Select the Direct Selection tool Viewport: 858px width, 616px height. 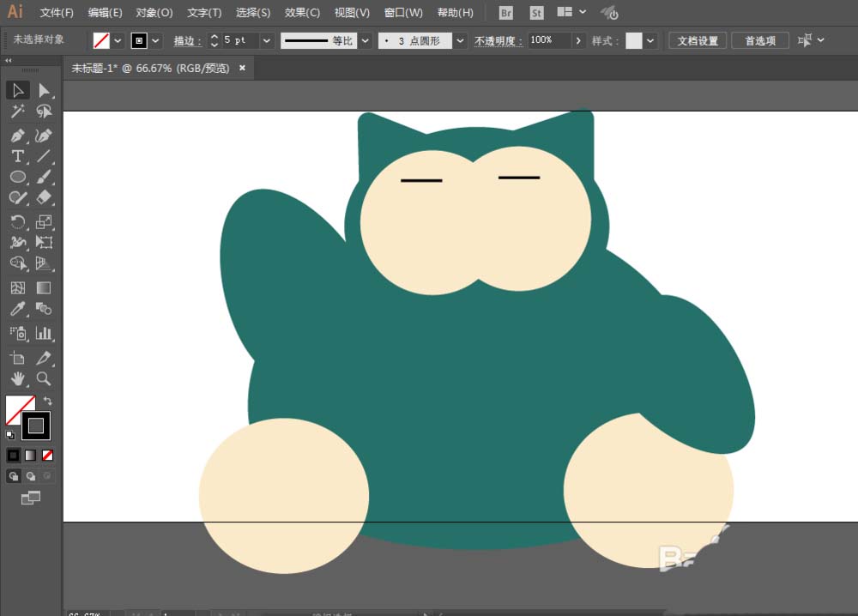pyautogui.click(x=44, y=90)
